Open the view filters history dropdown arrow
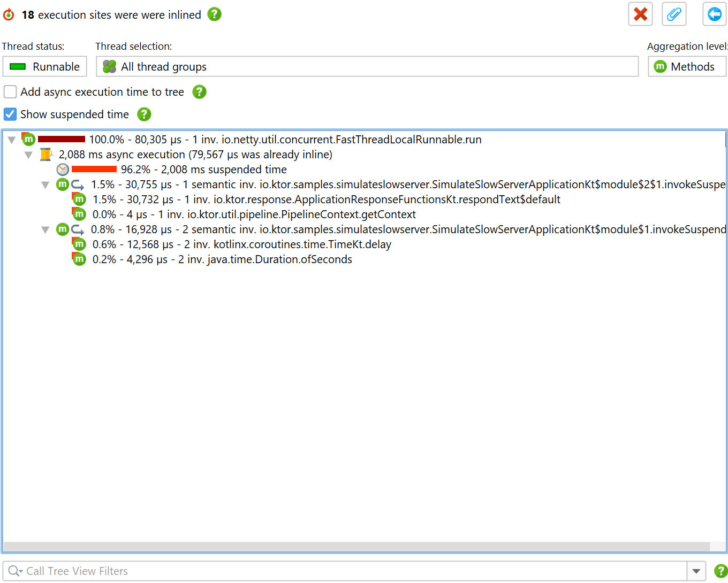The image size is (728, 583). (x=696, y=571)
